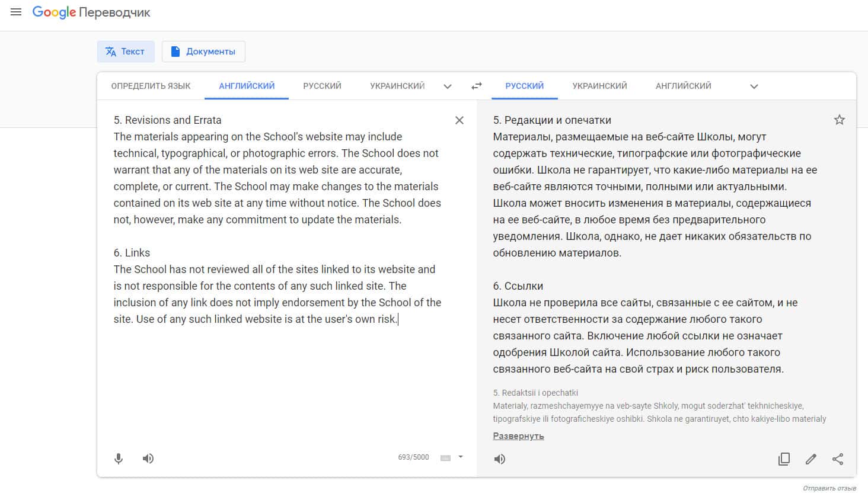Choose УКРАИНСКИЙ as target language
The image size is (868, 497).
[x=599, y=86]
